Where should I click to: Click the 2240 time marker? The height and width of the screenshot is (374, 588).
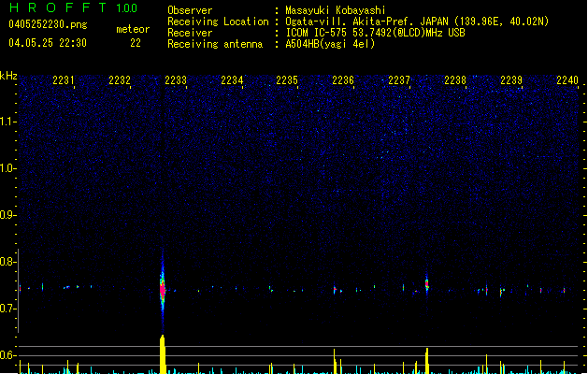click(567, 80)
